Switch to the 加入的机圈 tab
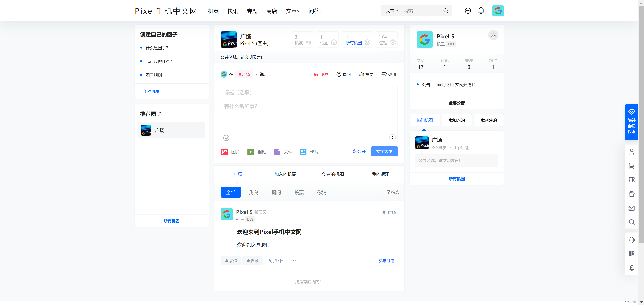Screen dimensions: 644x305 [x=285, y=174]
